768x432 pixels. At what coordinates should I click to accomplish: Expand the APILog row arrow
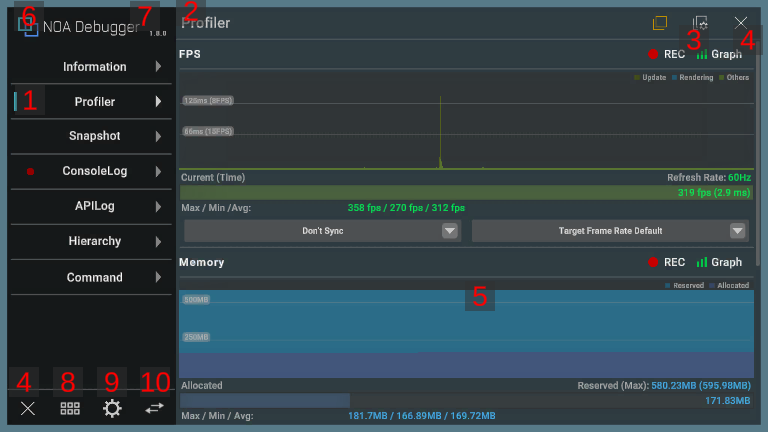point(158,207)
